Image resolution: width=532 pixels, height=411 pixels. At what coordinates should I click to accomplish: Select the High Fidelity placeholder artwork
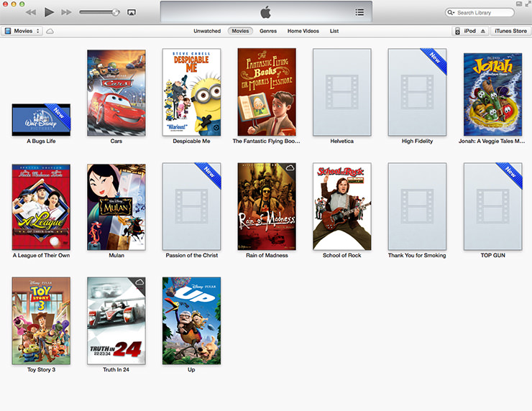pyautogui.click(x=417, y=92)
